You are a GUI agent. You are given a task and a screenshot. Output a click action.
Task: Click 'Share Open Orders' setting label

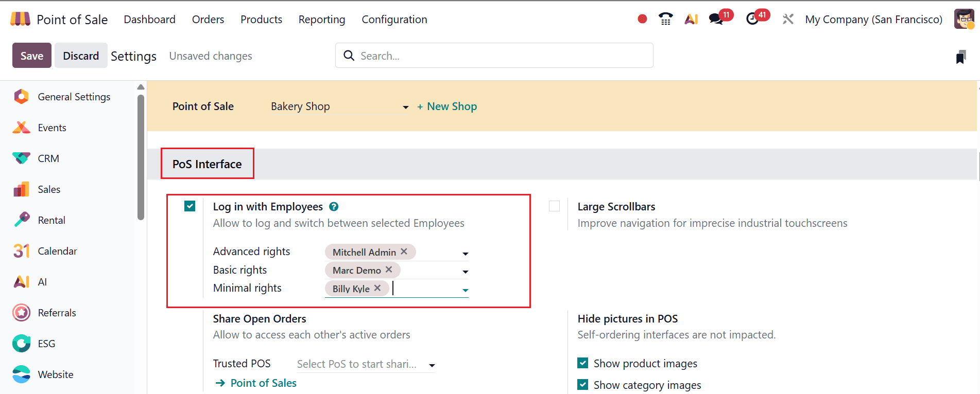coord(260,319)
